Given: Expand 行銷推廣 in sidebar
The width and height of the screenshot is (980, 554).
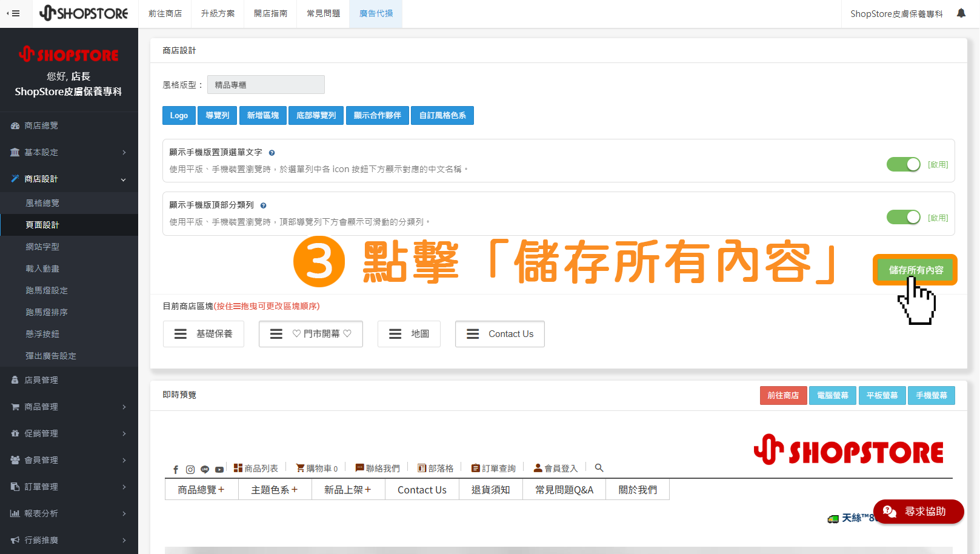Looking at the screenshot, I should coord(69,540).
